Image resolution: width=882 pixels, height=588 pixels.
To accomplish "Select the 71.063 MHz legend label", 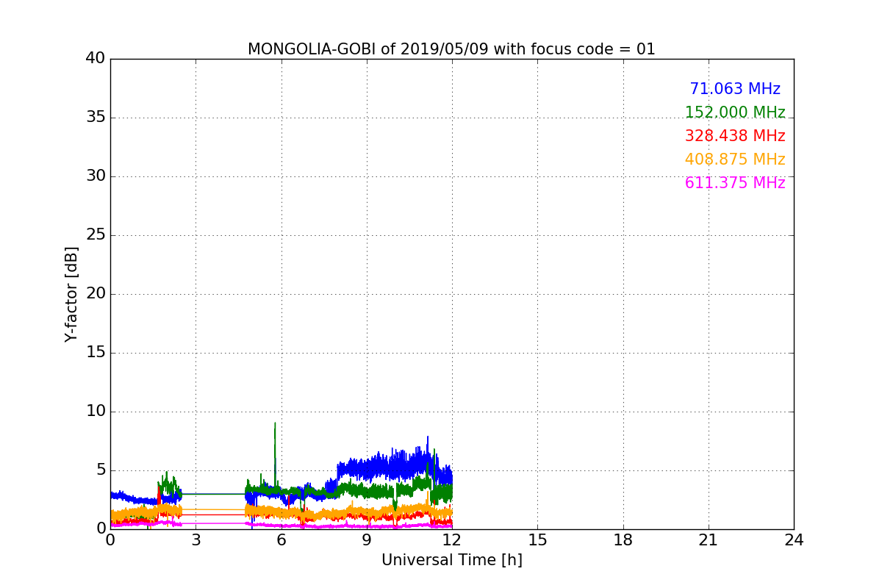I will click(735, 89).
